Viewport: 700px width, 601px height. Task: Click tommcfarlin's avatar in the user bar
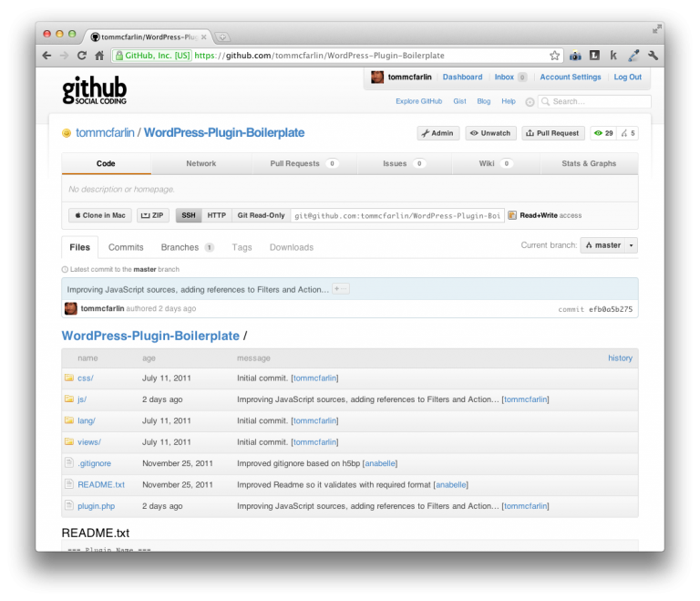pos(377,77)
